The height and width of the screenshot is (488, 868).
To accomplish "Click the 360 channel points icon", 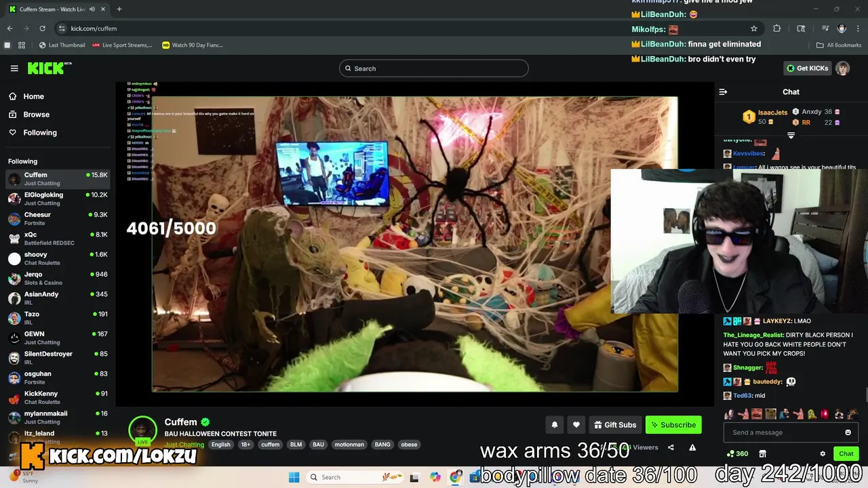I will [737, 453].
